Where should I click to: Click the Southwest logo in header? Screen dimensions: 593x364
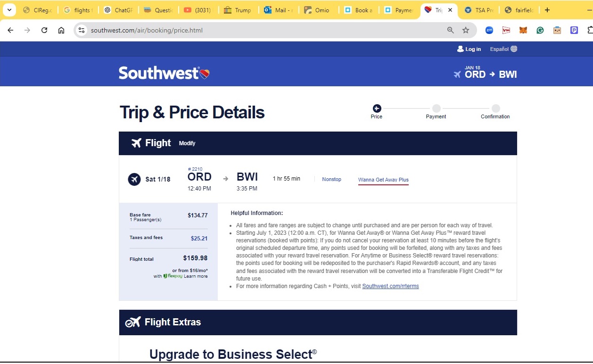pyautogui.click(x=164, y=73)
